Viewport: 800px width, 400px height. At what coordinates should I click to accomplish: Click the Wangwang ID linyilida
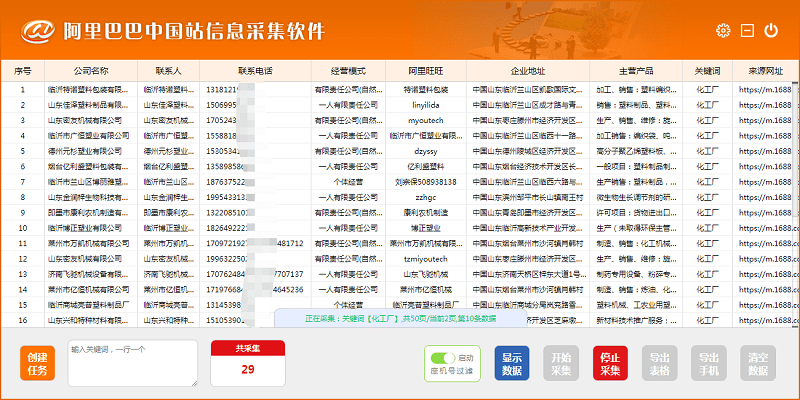click(426, 105)
